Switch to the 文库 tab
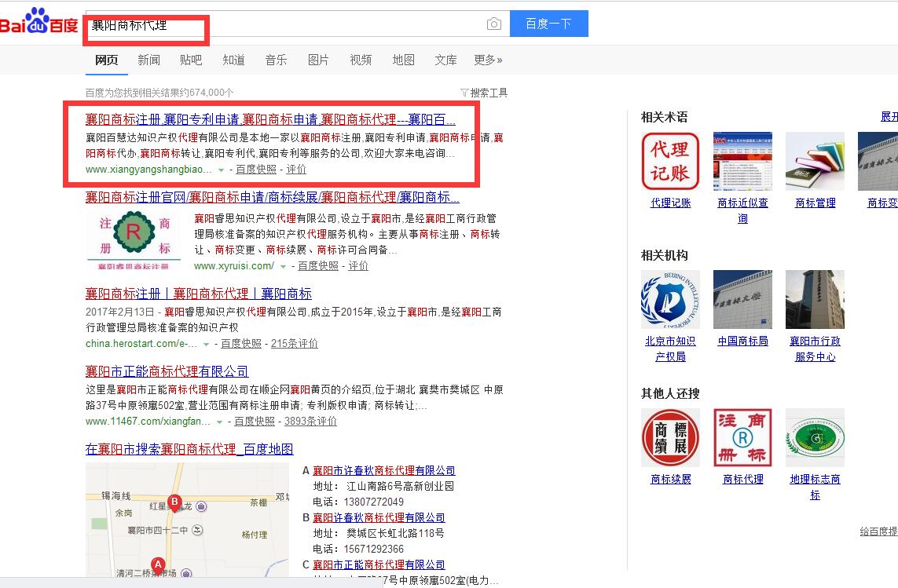The height and width of the screenshot is (588, 898). click(x=445, y=60)
